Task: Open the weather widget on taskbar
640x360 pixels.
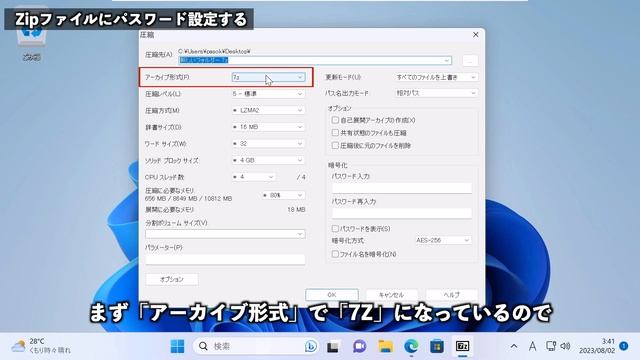Action: [40, 346]
